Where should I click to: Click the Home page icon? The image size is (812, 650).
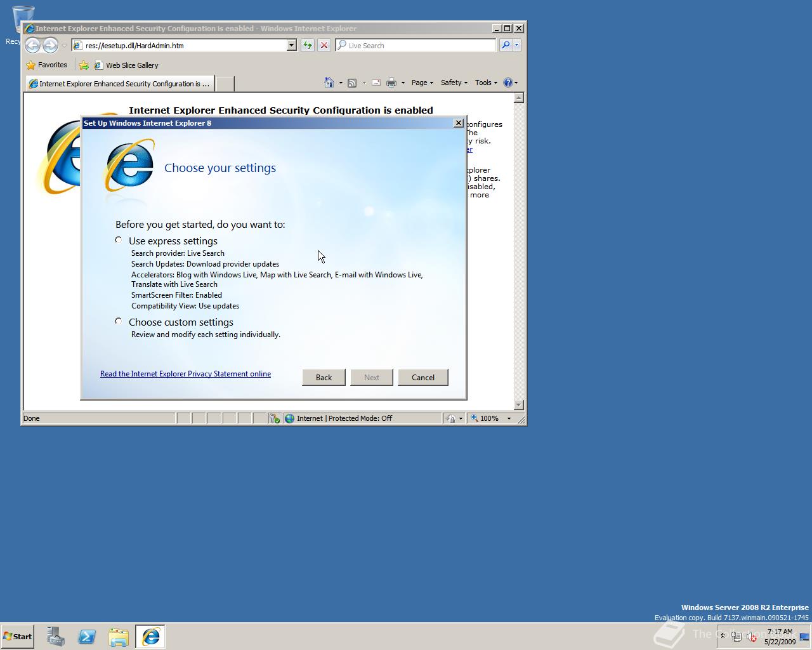click(329, 83)
